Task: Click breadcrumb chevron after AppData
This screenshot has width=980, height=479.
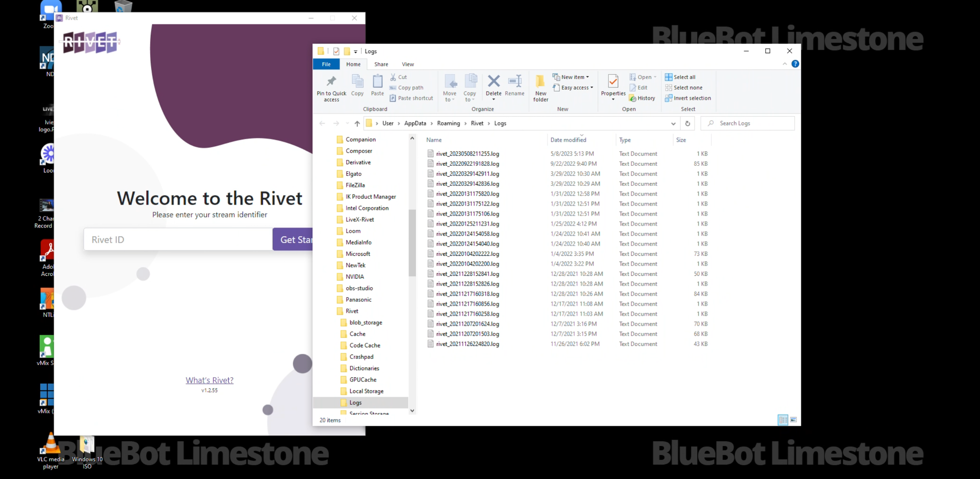Action: 432,124
